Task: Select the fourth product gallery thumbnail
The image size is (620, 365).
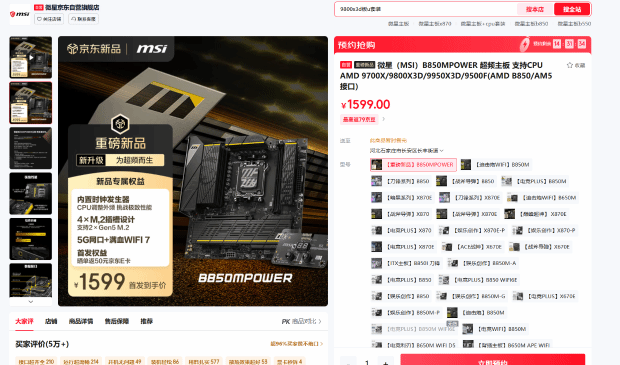Action: 30,194
